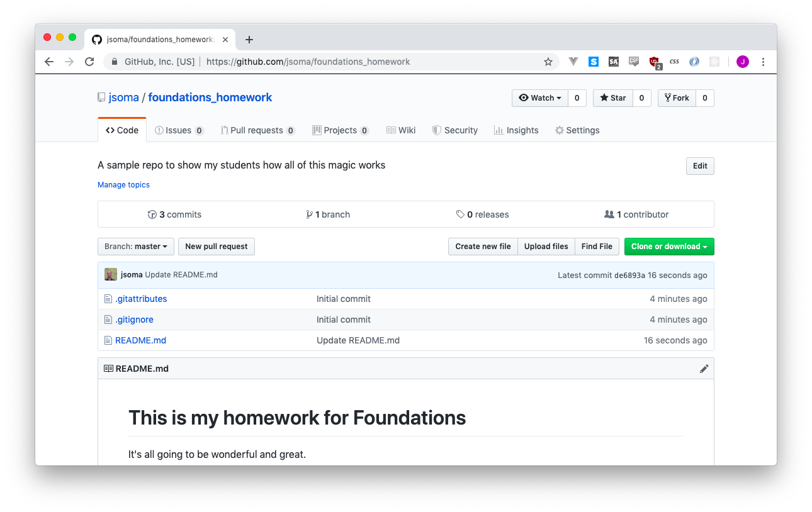The width and height of the screenshot is (812, 512).
Task: Click the padlock icon in address bar
Action: [115, 62]
